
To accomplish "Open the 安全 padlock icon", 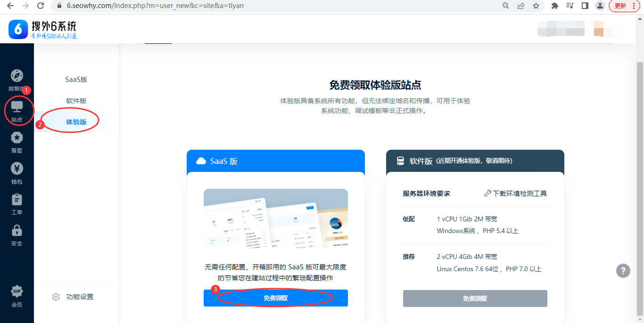I will 17,231.
